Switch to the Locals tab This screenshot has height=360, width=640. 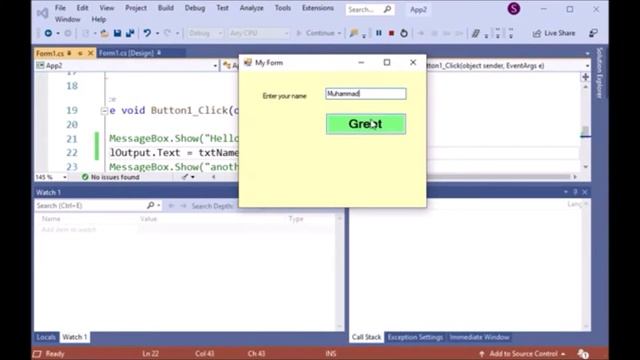point(46,337)
